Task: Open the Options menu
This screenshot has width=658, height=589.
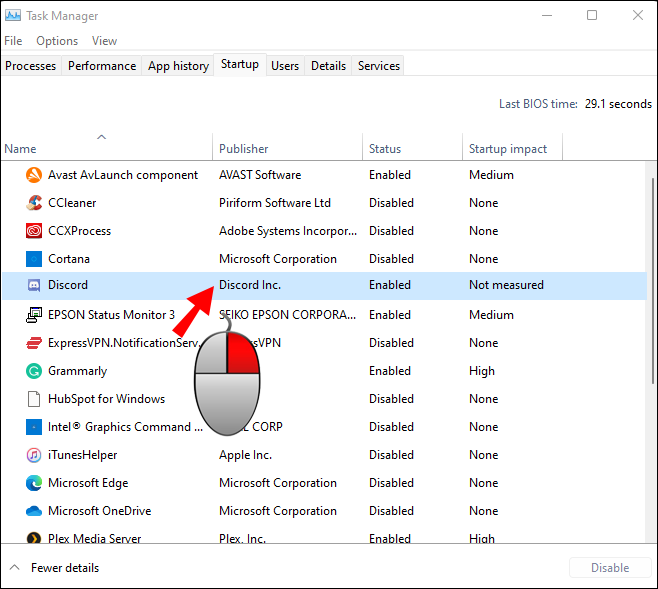Action: [x=57, y=41]
